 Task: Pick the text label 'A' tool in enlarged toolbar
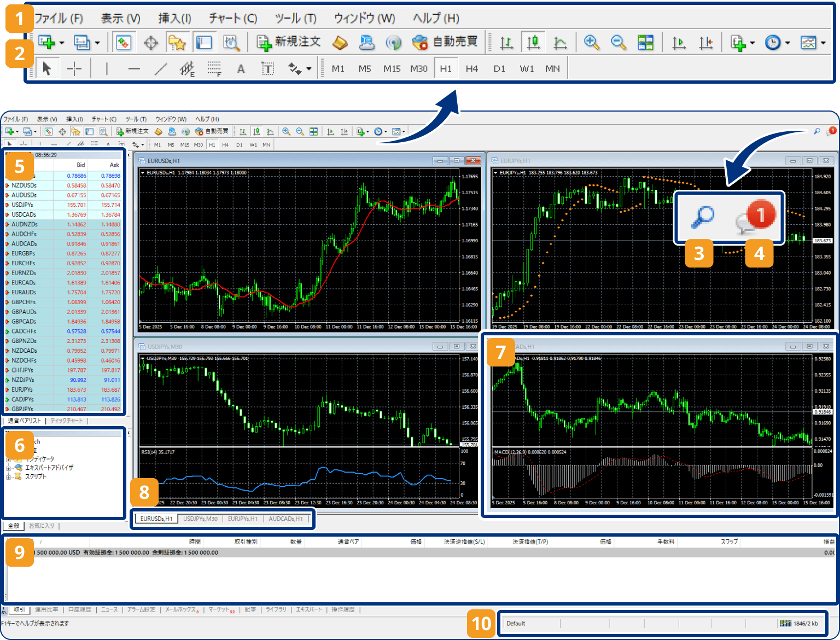pyautogui.click(x=241, y=69)
